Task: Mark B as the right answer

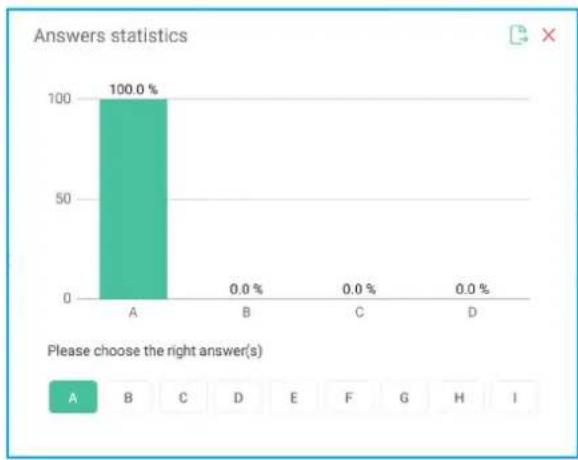Action: pyautogui.click(x=128, y=397)
